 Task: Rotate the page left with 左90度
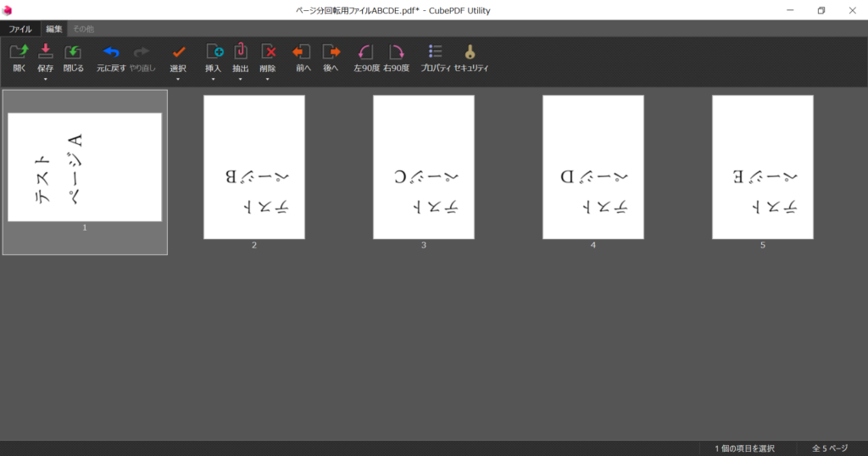coord(366,52)
